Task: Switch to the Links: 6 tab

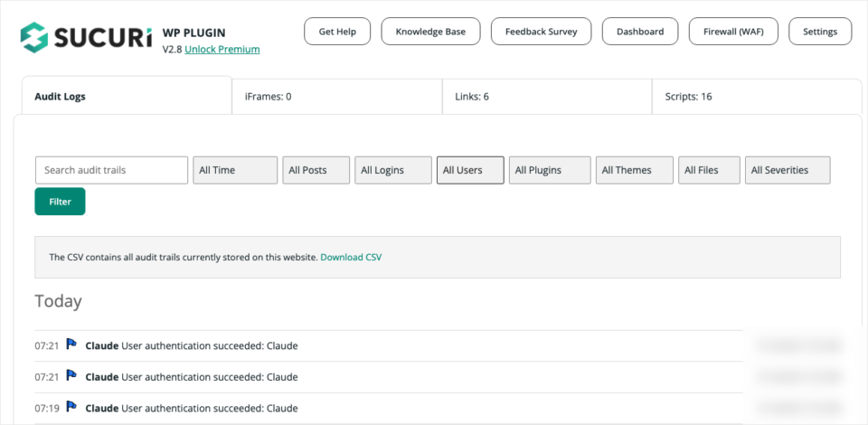Action: pyautogui.click(x=547, y=97)
